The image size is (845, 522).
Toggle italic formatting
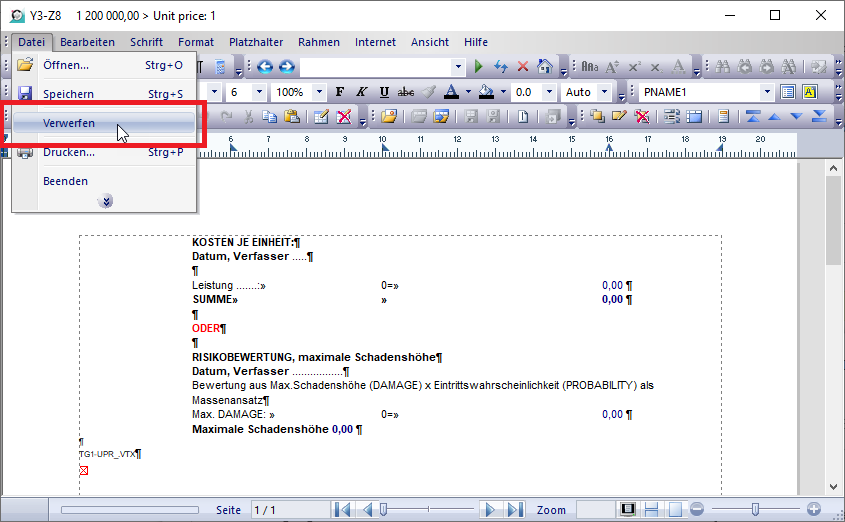[x=362, y=92]
